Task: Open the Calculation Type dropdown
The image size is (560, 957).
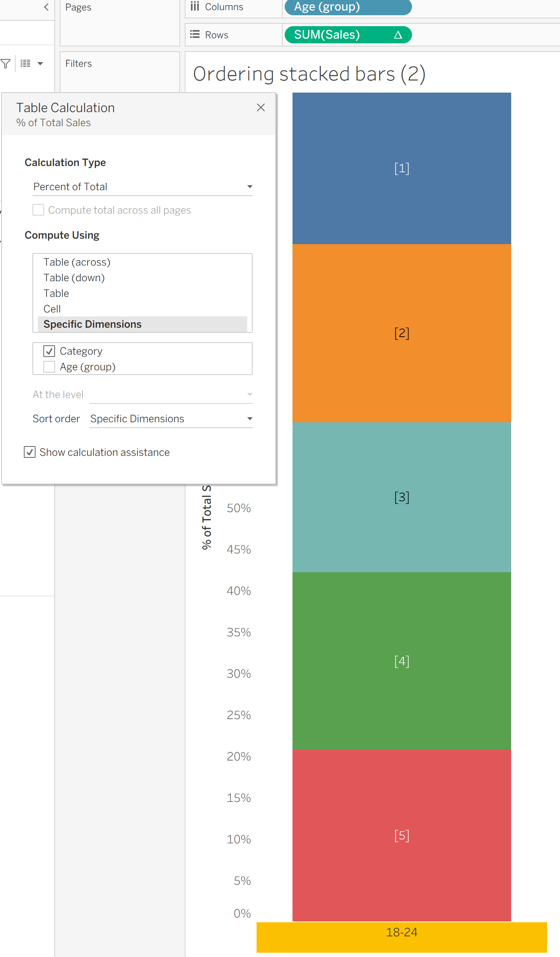Action: coord(143,187)
